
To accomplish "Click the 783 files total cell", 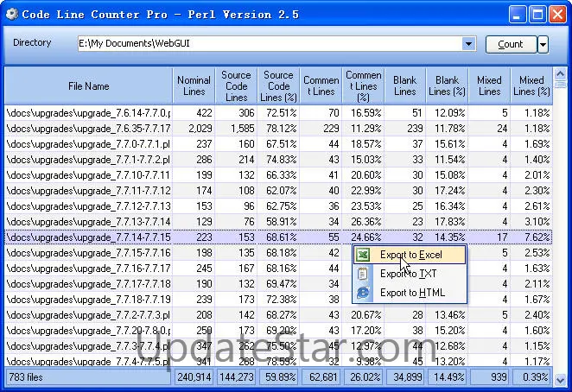I will coord(89,377).
